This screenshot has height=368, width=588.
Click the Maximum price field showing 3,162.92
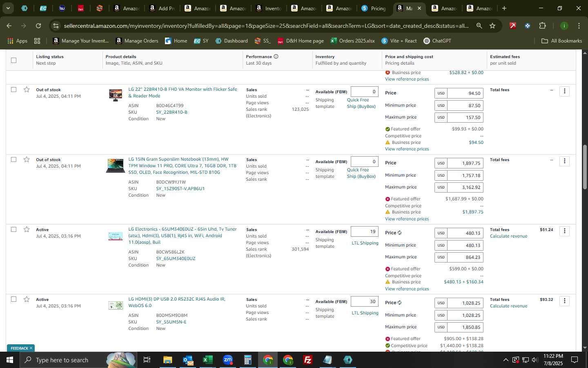[465, 187]
